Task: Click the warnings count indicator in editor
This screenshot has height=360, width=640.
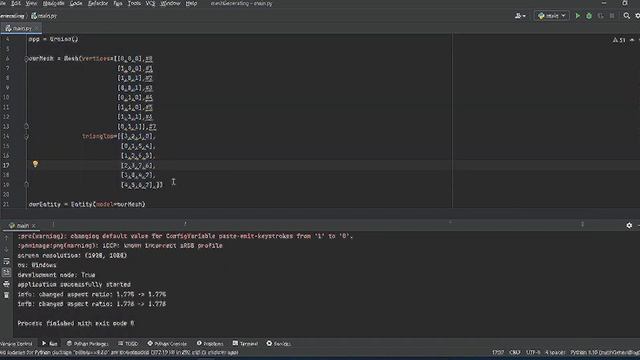Action: 619,40
